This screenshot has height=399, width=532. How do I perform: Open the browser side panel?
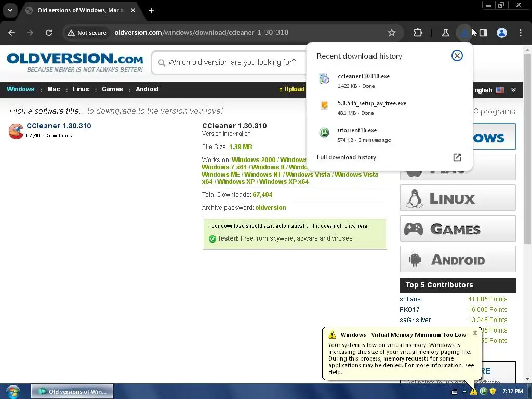(483, 33)
